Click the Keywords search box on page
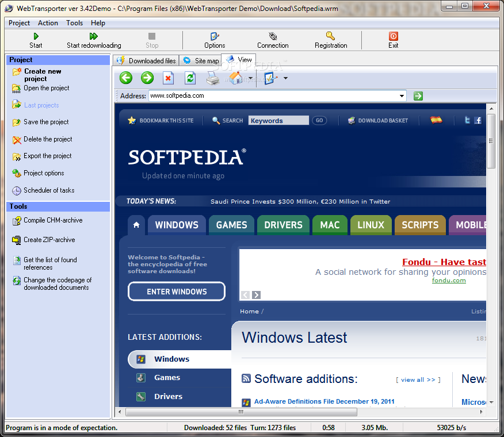 [278, 121]
